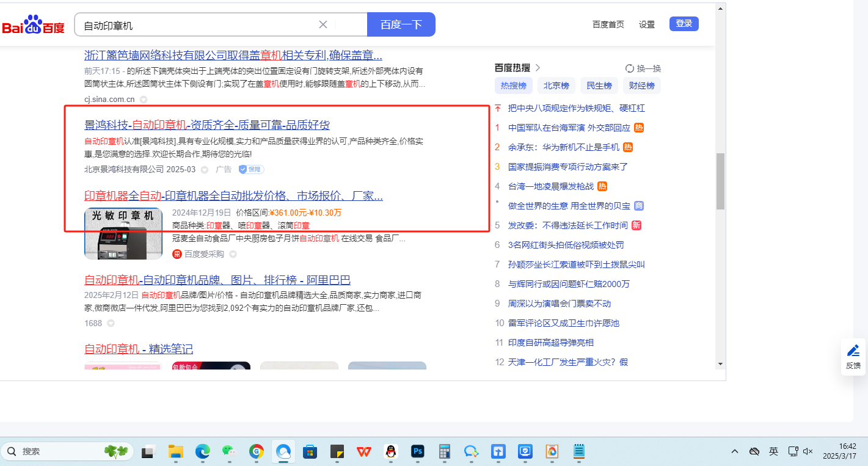The width and height of the screenshot is (868, 466).
Task: Open WeChat from the taskbar
Action: click(228, 451)
